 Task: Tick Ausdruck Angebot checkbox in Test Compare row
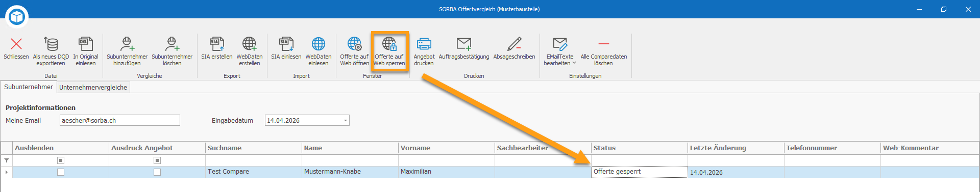coord(157,172)
